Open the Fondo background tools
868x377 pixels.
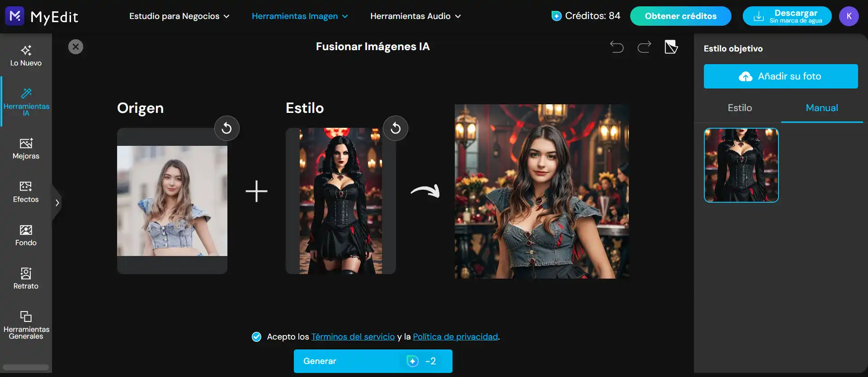coord(26,236)
